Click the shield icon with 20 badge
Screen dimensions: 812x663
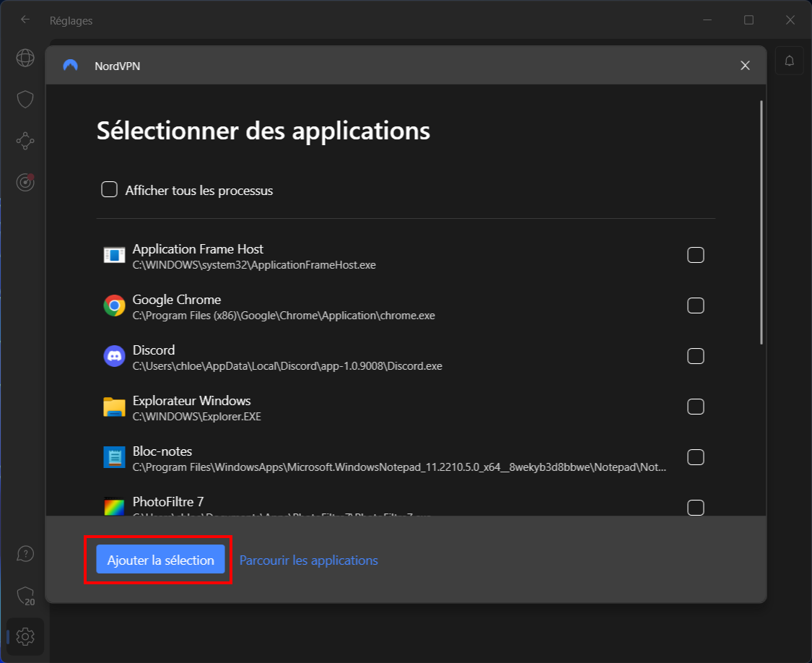tap(25, 596)
